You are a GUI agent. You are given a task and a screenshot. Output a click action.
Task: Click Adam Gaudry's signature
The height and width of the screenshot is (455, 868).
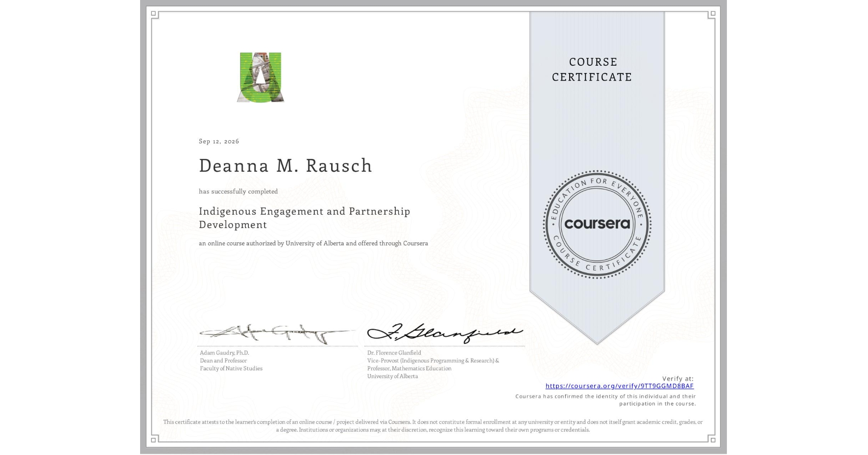[x=277, y=333]
